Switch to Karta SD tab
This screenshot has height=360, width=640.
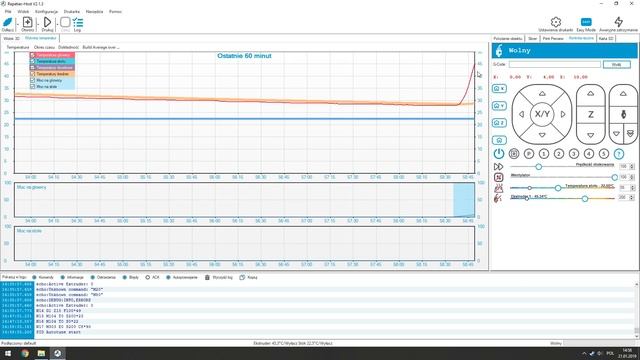coord(606,38)
